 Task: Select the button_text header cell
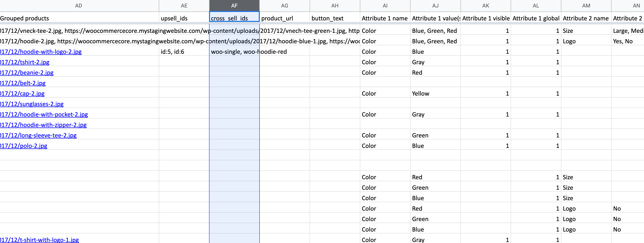pyautogui.click(x=334, y=18)
